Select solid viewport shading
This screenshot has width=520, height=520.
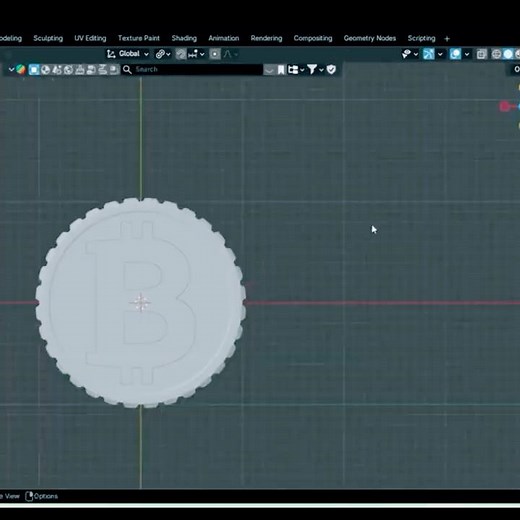coord(508,54)
